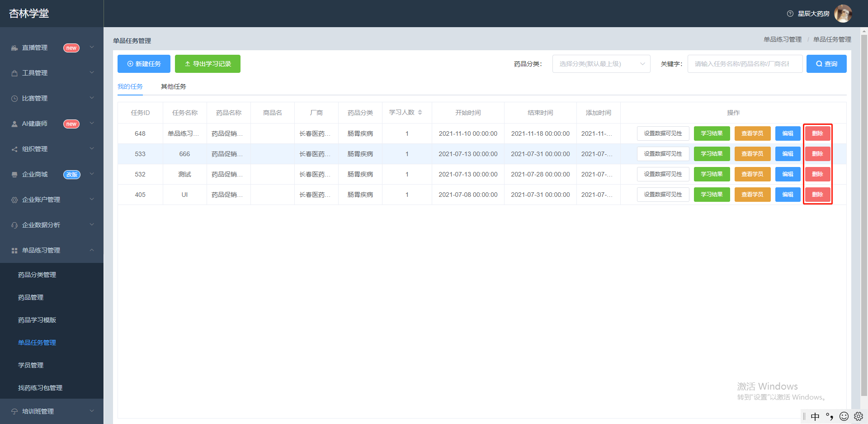Focus the 关键字 search input
868x424 pixels.
(745, 64)
